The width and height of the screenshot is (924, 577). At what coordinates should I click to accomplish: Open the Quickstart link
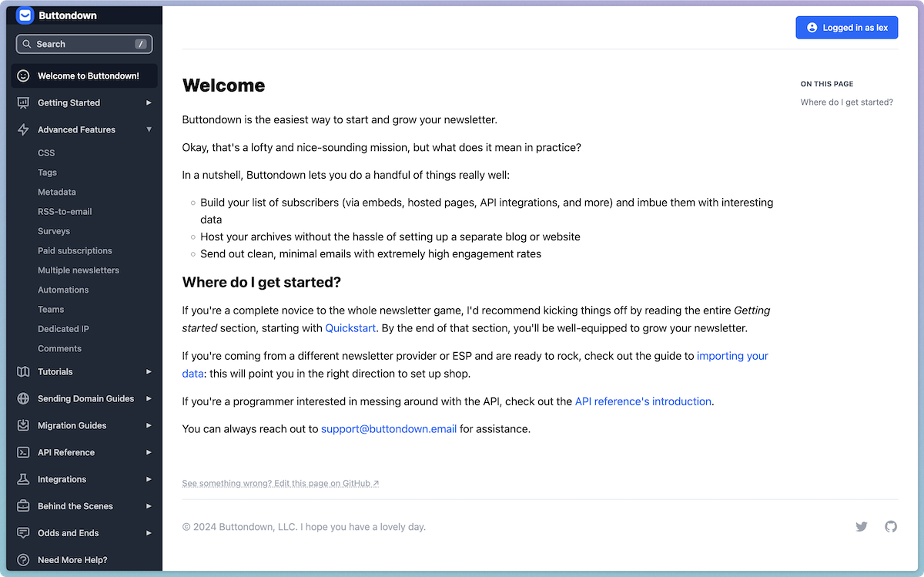[349, 328]
